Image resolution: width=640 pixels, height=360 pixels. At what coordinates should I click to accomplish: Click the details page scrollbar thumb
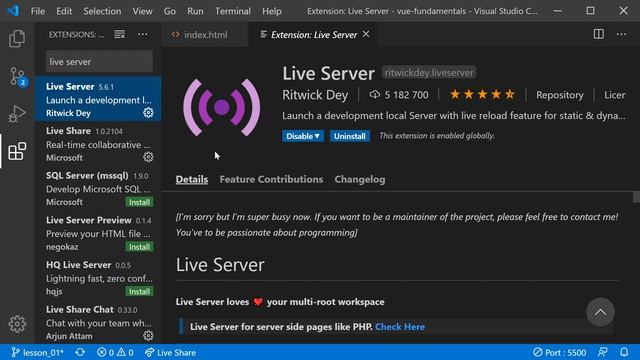(636, 197)
